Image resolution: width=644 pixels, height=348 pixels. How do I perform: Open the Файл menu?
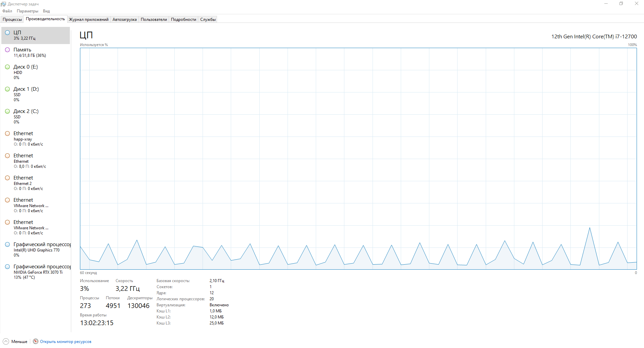point(7,11)
